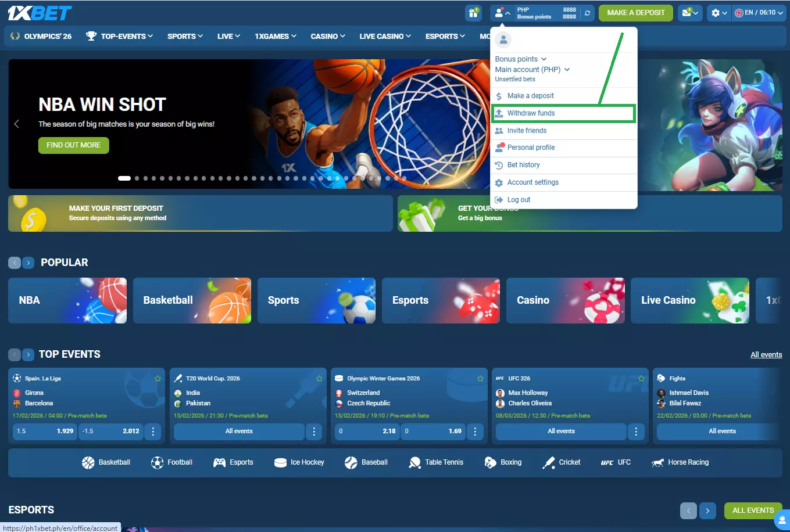Expand the Bonus points dropdown

click(x=521, y=59)
